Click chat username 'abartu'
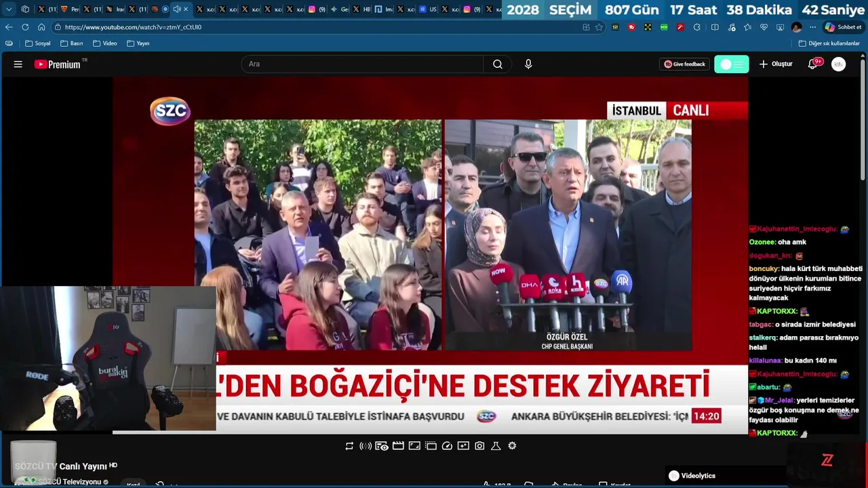Viewport: 868px width, 488px height. click(x=768, y=387)
